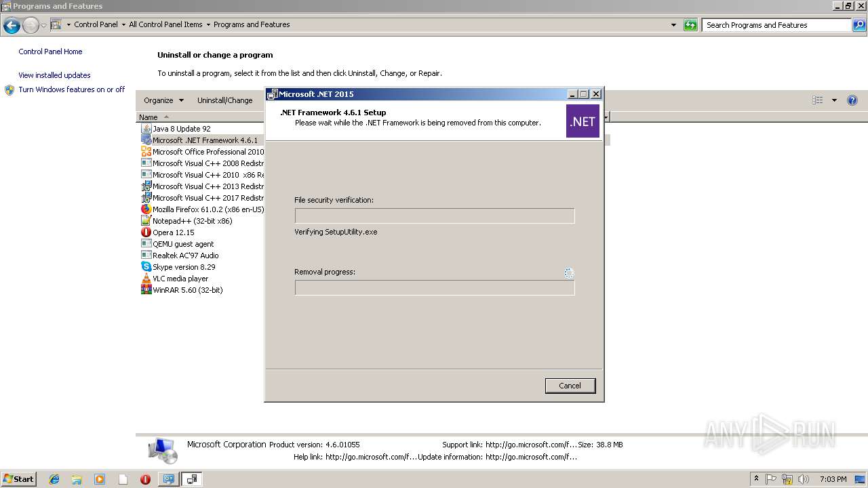868x488 pixels.
Task: Open Turn Windows features on or off
Action: click(x=71, y=89)
